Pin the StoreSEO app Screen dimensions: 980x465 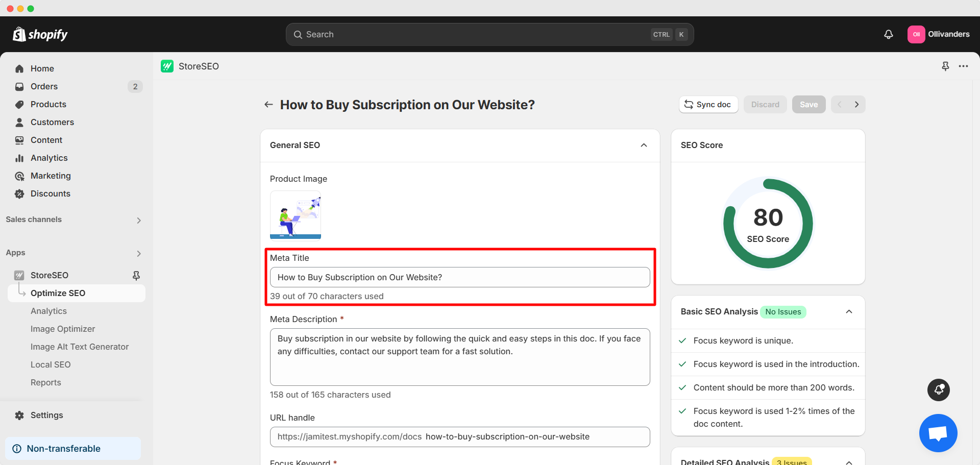click(x=136, y=275)
